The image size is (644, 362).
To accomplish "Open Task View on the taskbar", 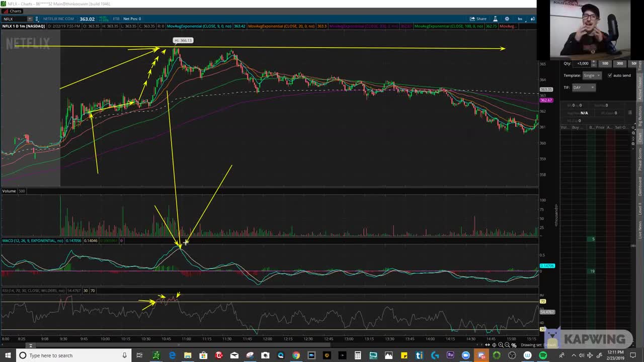I will click(x=139, y=355).
